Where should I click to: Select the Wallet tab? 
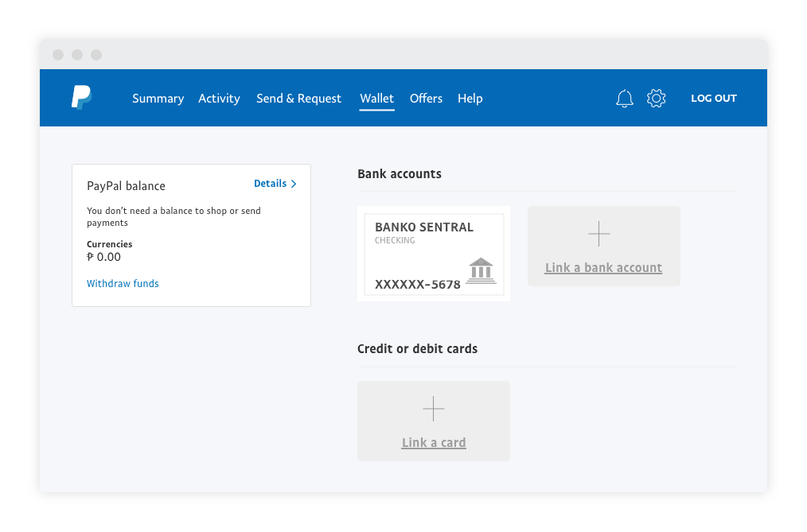[376, 99]
